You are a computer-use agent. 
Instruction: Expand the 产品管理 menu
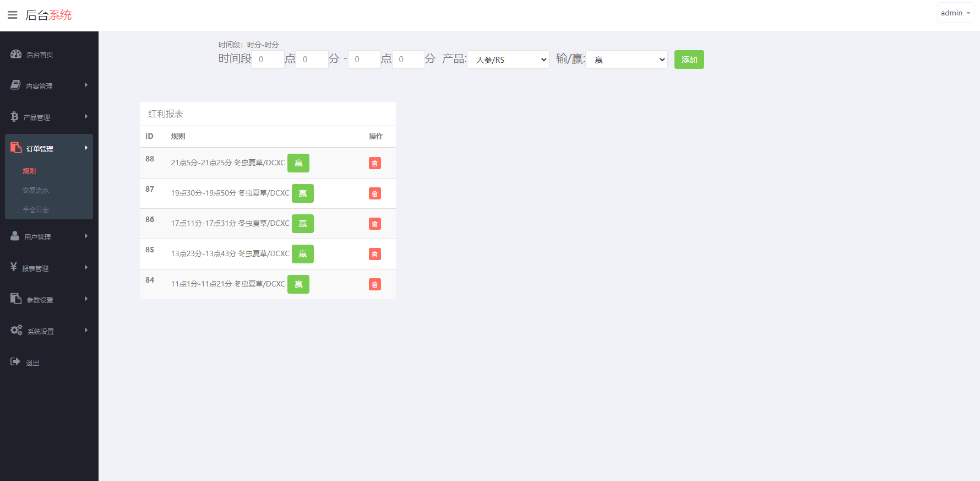pos(48,117)
